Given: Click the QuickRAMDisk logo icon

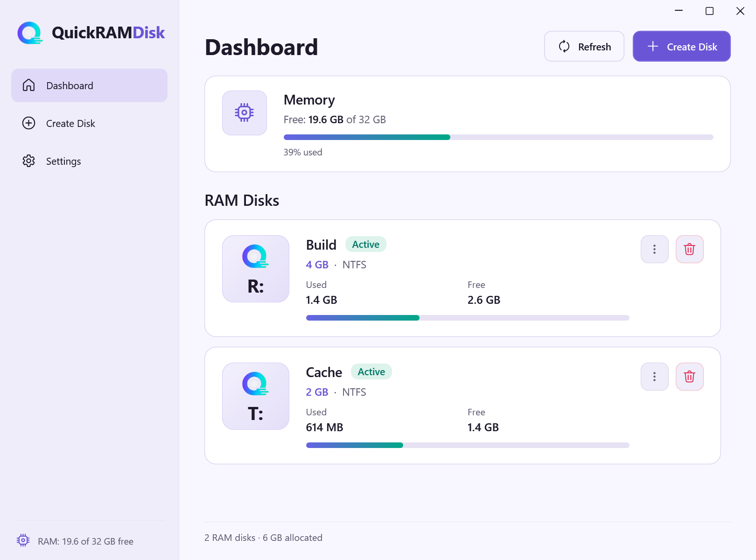Looking at the screenshot, I should [30, 33].
